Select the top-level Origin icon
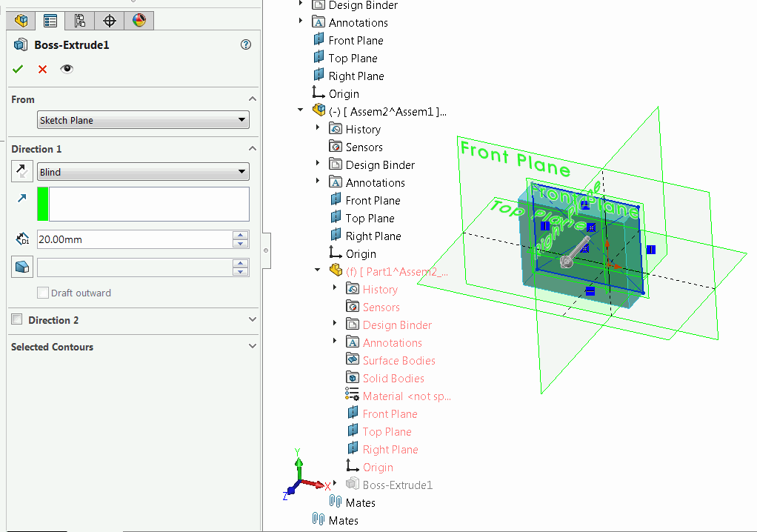Viewport: 757px width, 532px height. coord(319,92)
